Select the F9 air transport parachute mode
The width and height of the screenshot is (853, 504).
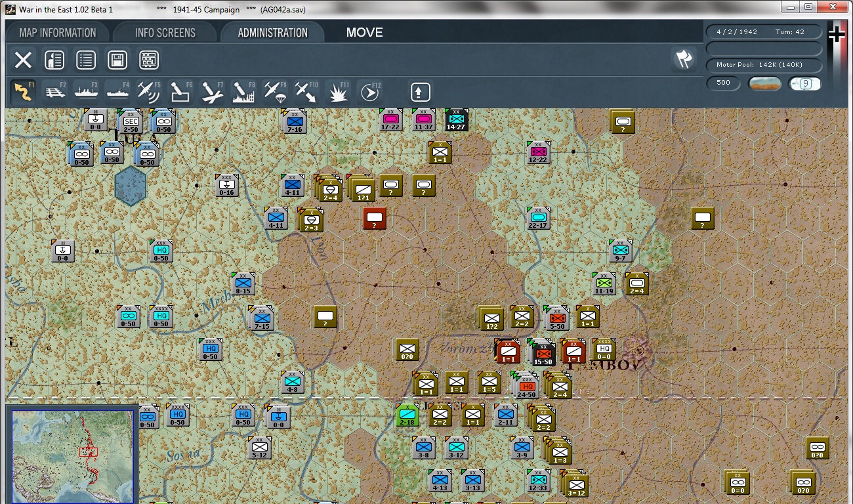click(276, 92)
